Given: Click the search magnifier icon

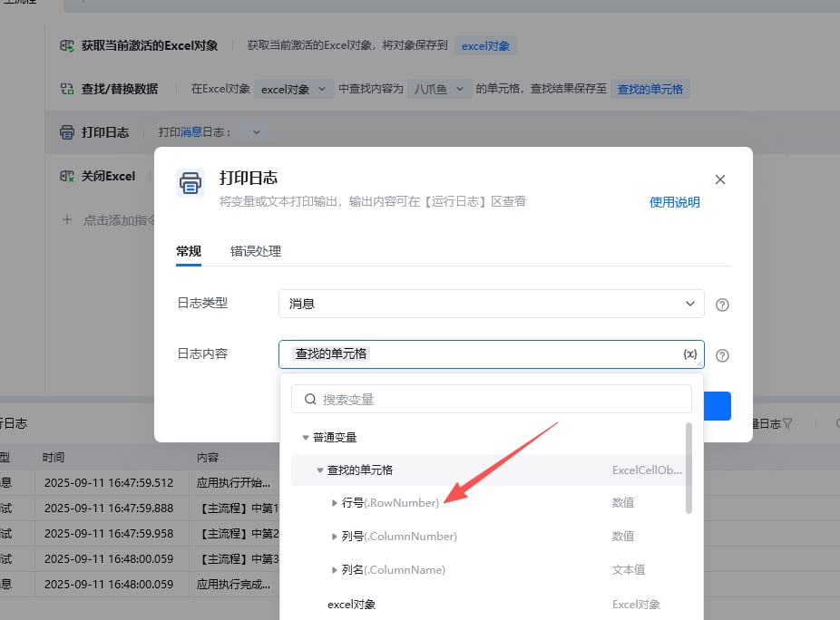Looking at the screenshot, I should pyautogui.click(x=310, y=399).
